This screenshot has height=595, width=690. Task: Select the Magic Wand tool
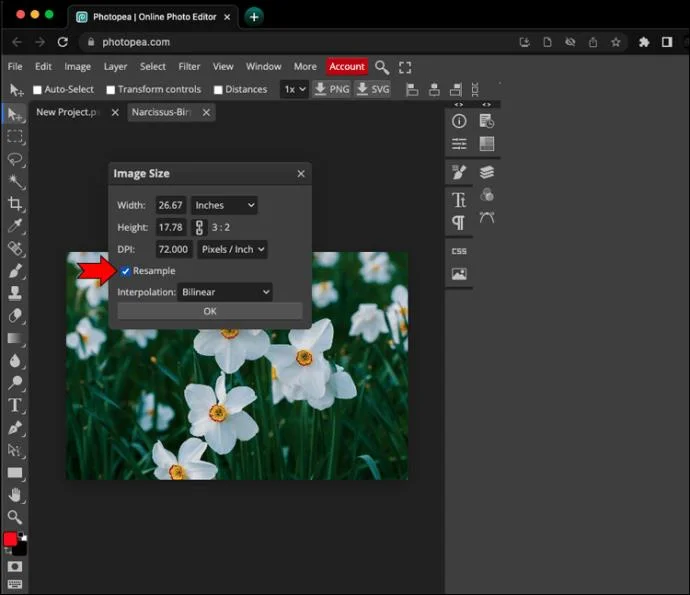coord(15,181)
